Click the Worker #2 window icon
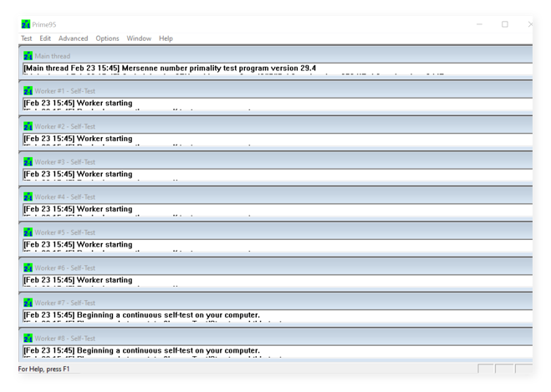Image resolution: width=551 pixels, height=392 pixels. tap(28, 126)
